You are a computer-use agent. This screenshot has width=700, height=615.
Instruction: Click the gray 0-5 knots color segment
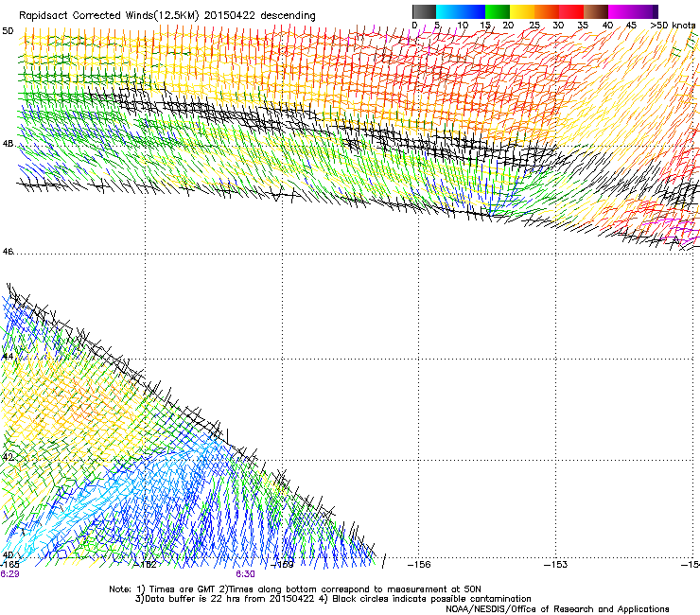pyautogui.click(x=424, y=11)
